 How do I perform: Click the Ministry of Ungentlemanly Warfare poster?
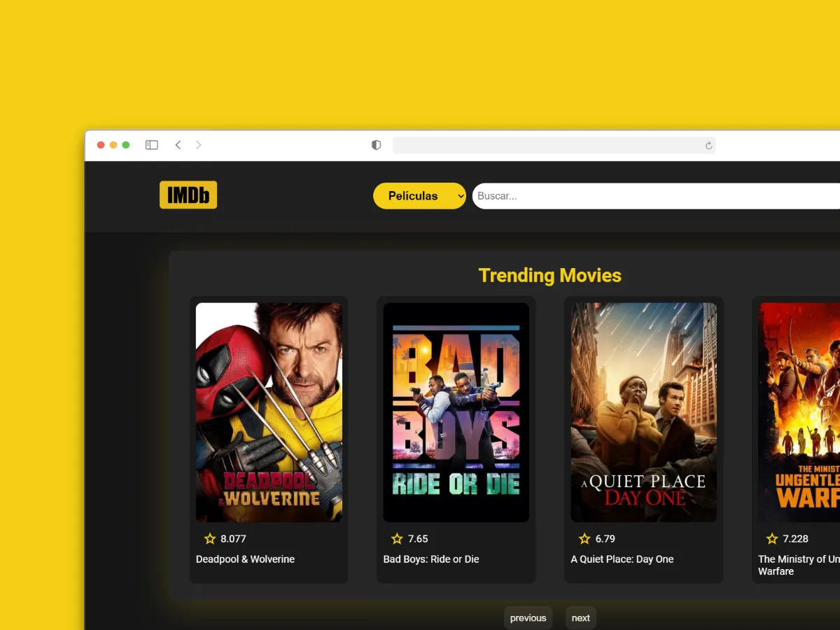pos(799,412)
